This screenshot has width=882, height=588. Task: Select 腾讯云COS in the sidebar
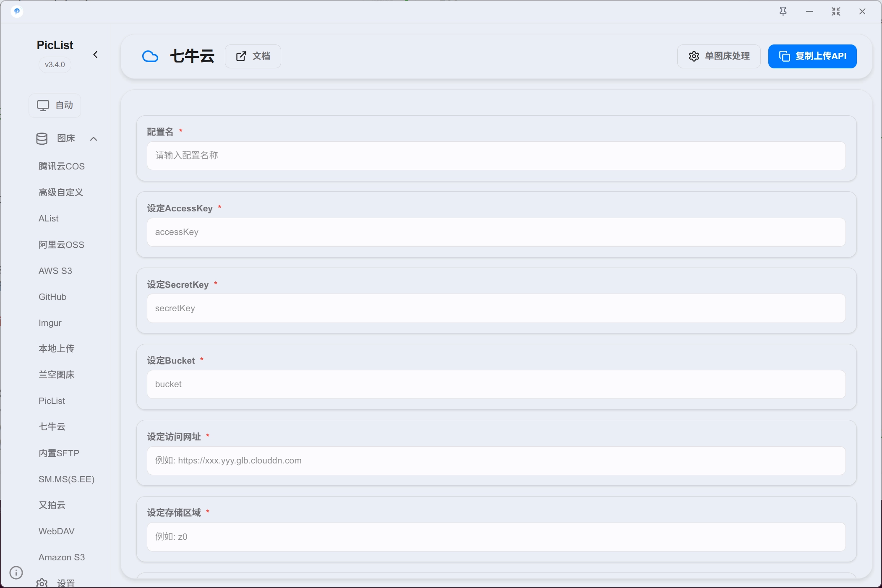[x=62, y=167]
